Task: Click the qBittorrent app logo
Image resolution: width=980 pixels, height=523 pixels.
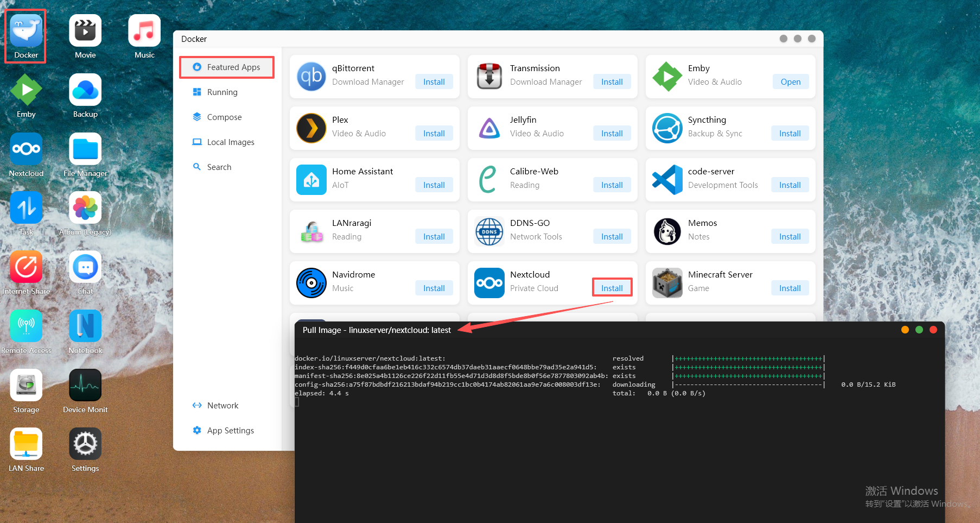Action: click(311, 77)
